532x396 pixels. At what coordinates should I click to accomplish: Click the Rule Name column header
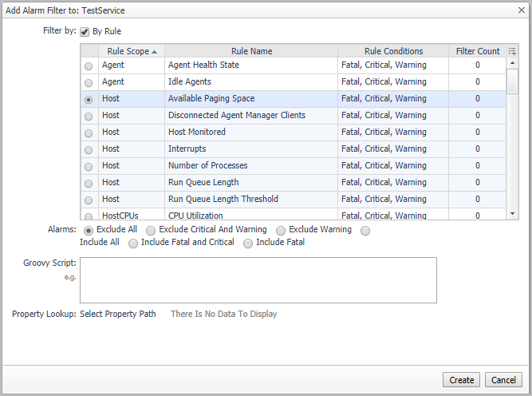click(x=251, y=51)
